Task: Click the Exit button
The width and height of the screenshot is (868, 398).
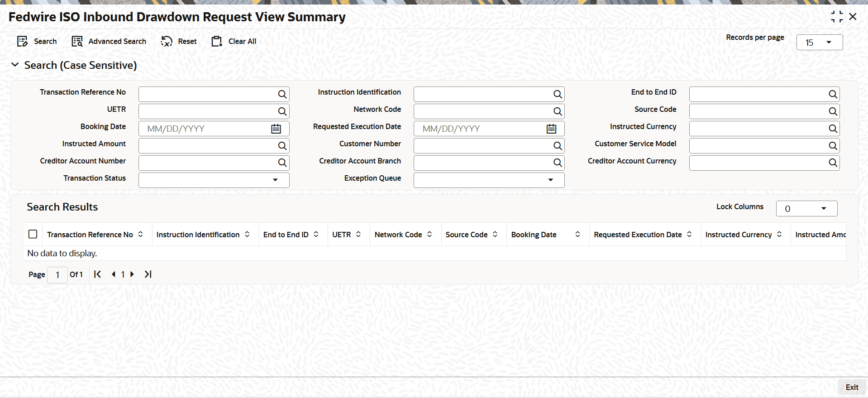Action: (852, 387)
